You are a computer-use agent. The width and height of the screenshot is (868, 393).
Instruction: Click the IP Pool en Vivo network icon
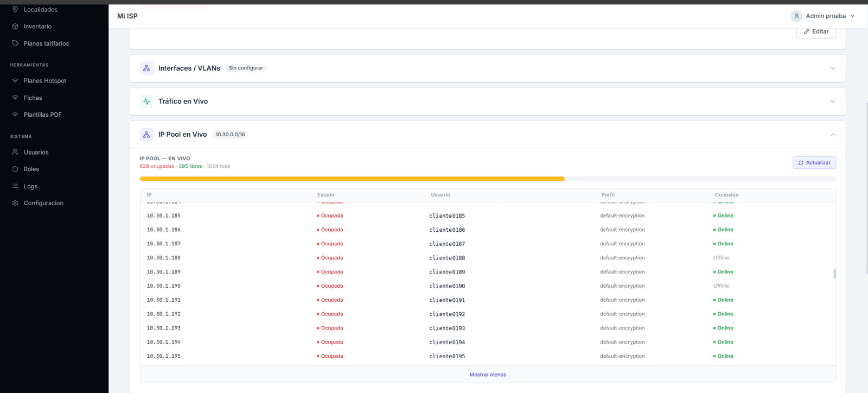[146, 135]
